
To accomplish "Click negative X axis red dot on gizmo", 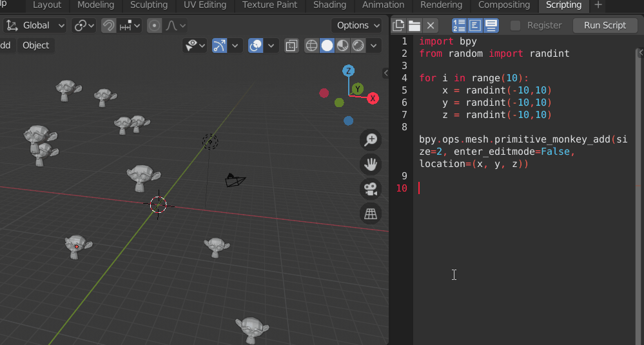I will [324, 94].
